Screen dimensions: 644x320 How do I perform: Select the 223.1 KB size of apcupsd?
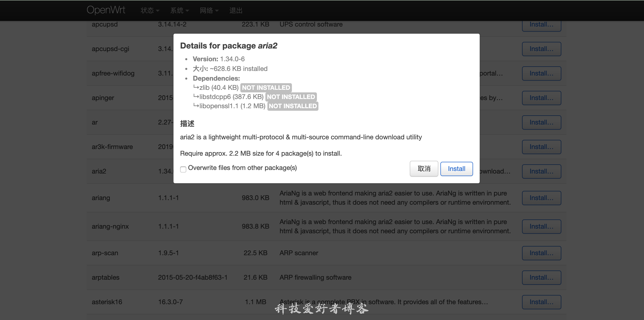pyautogui.click(x=255, y=24)
